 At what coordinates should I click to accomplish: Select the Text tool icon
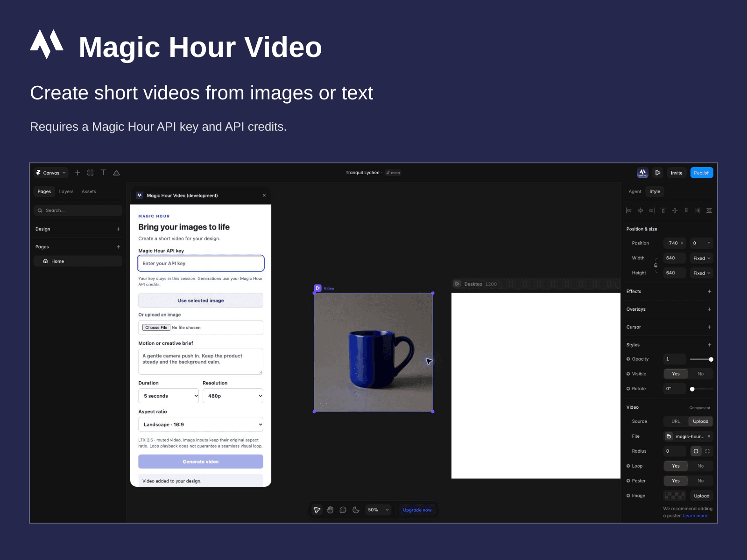point(103,173)
